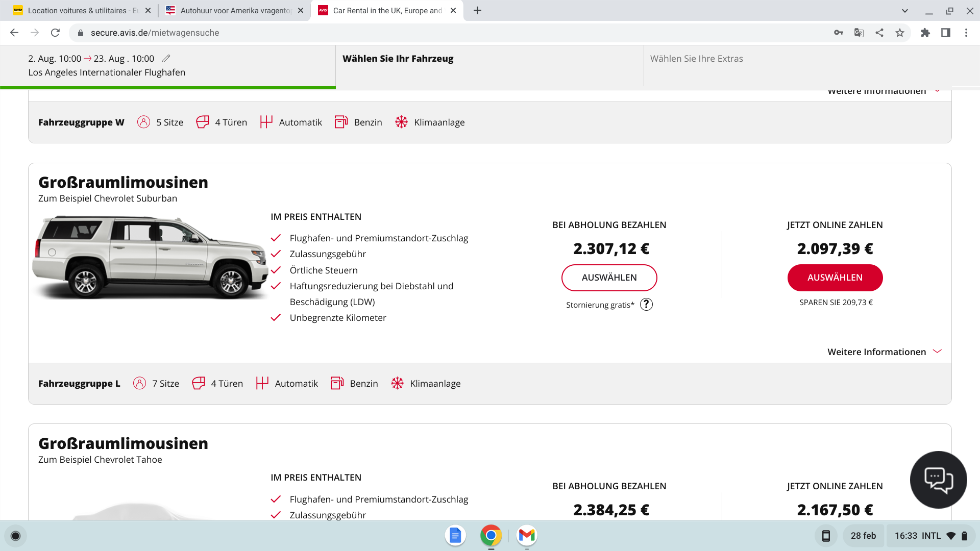Bookmark page with the star icon

tap(900, 33)
